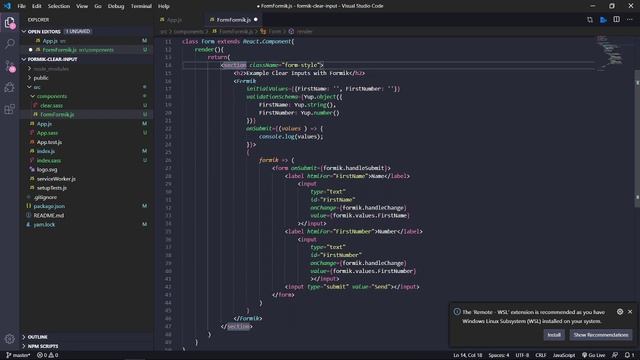Image resolution: width=640 pixels, height=360 pixels.
Task: Open the Explorer view in activity bar
Action: click(x=9, y=22)
